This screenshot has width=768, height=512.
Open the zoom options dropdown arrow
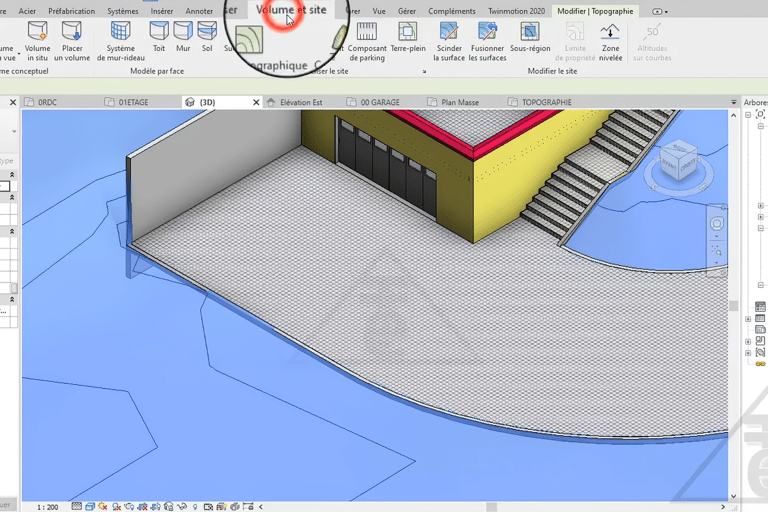(x=717, y=263)
